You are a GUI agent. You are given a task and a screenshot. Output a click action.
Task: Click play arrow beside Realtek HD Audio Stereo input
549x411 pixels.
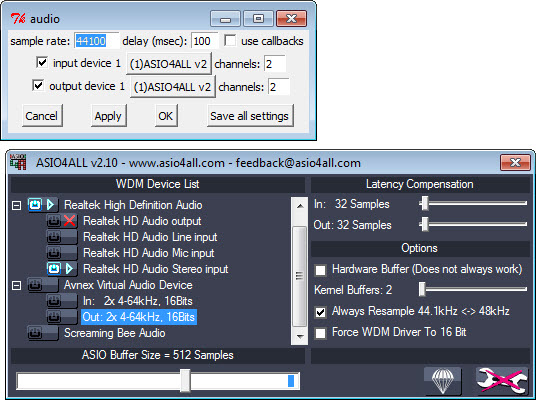[x=69, y=269]
